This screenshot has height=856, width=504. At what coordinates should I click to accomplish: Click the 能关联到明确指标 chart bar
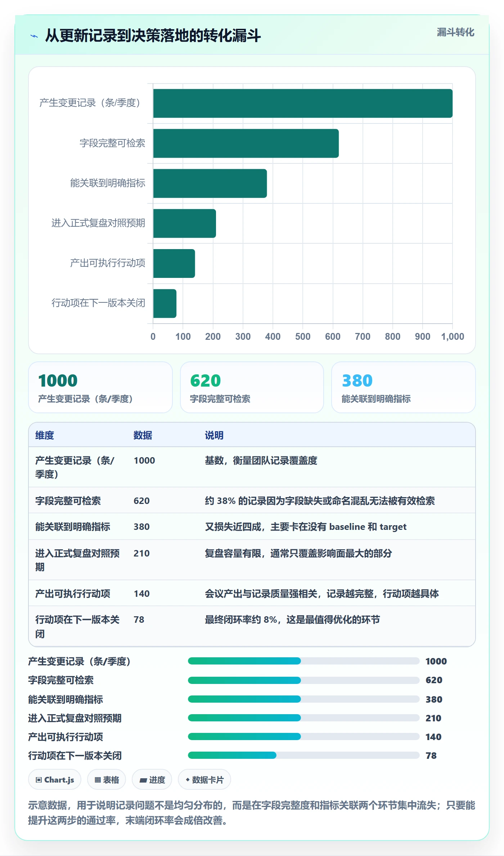point(210,183)
